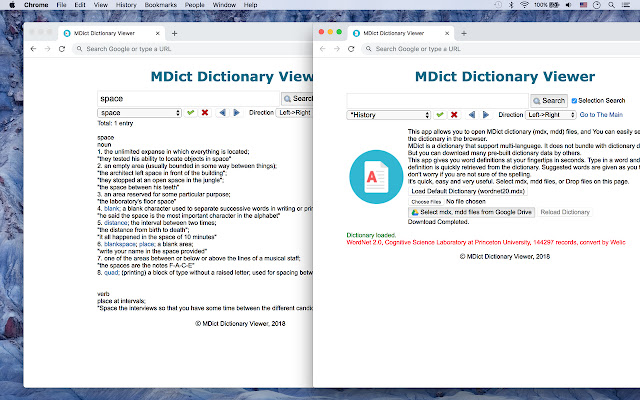Click red WordNet 2.0 description text
Image resolution: width=640 pixels, height=400 pixels.
[486, 242]
